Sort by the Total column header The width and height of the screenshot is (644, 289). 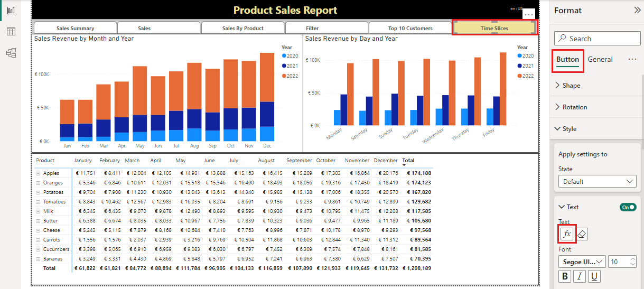tap(408, 160)
